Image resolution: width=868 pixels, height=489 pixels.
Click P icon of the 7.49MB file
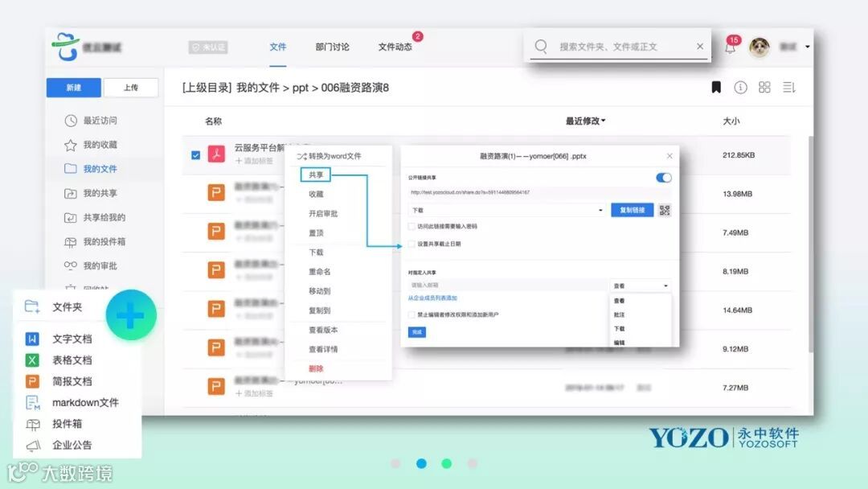click(x=216, y=232)
